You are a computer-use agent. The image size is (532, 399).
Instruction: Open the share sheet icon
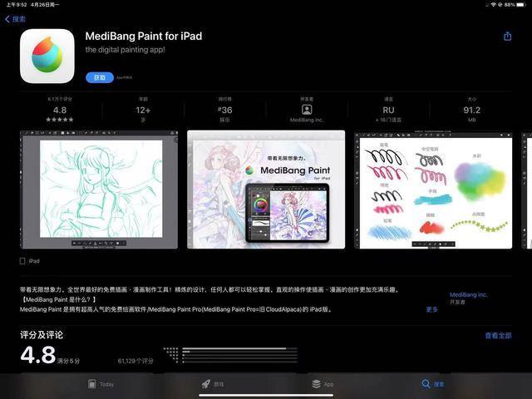[x=507, y=36]
